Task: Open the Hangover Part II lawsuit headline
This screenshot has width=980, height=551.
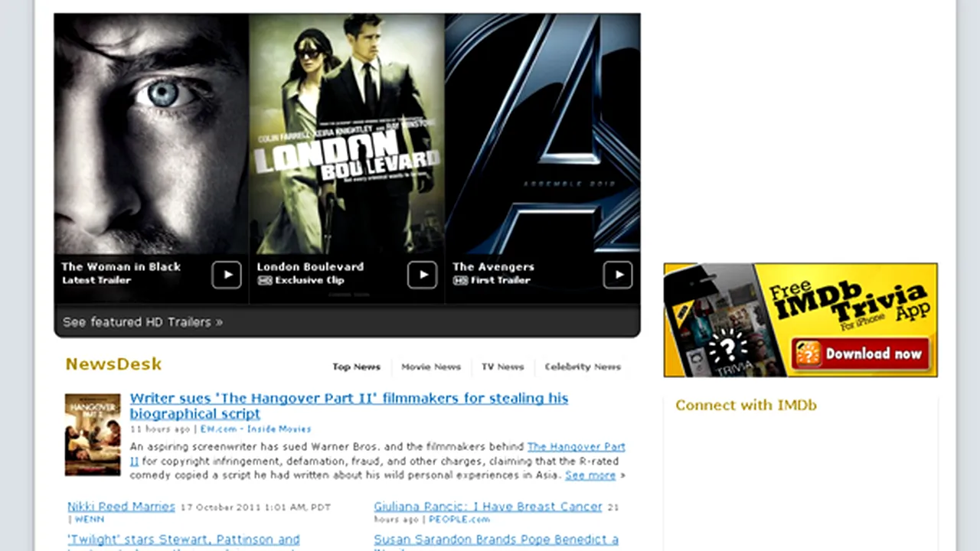Action: 349,406
